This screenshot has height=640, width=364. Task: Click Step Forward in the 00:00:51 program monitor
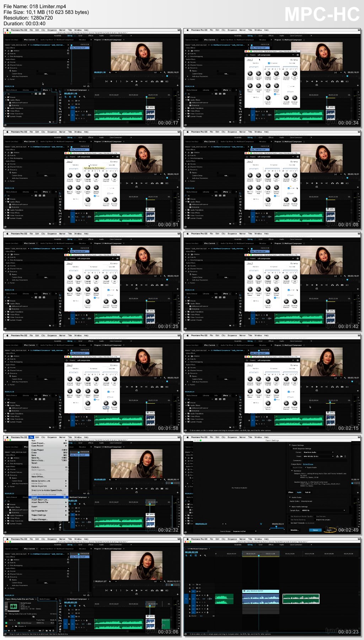pos(141,183)
